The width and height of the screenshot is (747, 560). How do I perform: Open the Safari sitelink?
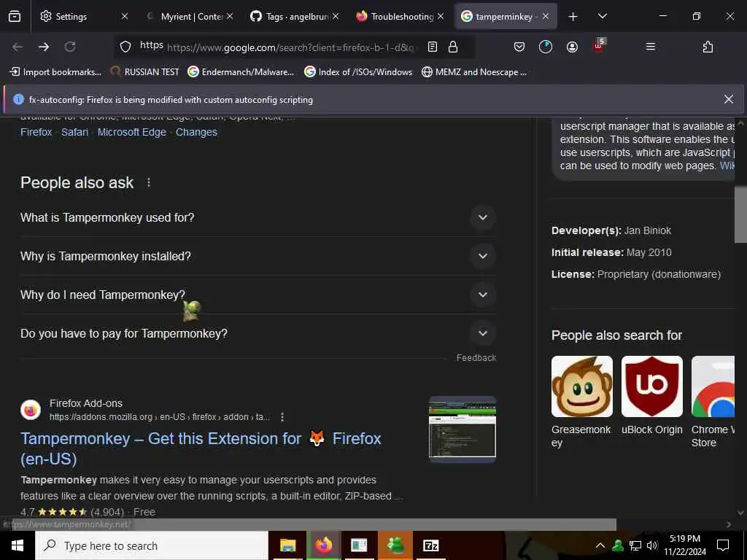[75, 133]
